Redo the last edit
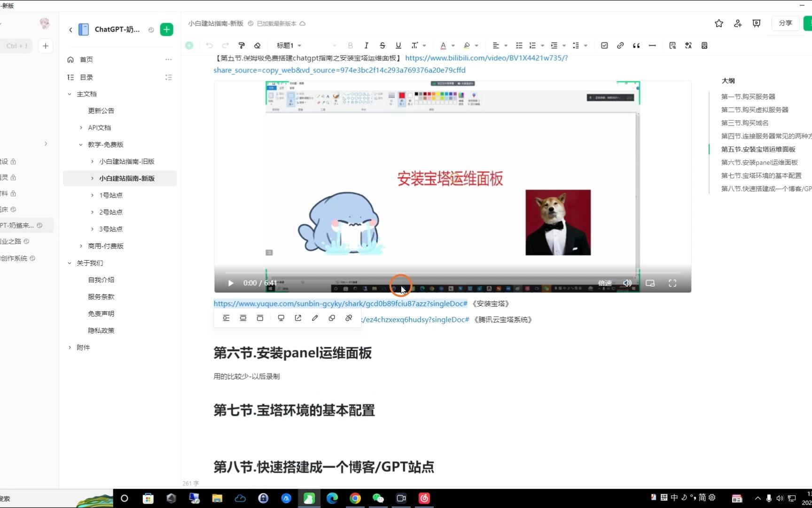Screen dimensions: 812x508 (x=225, y=46)
